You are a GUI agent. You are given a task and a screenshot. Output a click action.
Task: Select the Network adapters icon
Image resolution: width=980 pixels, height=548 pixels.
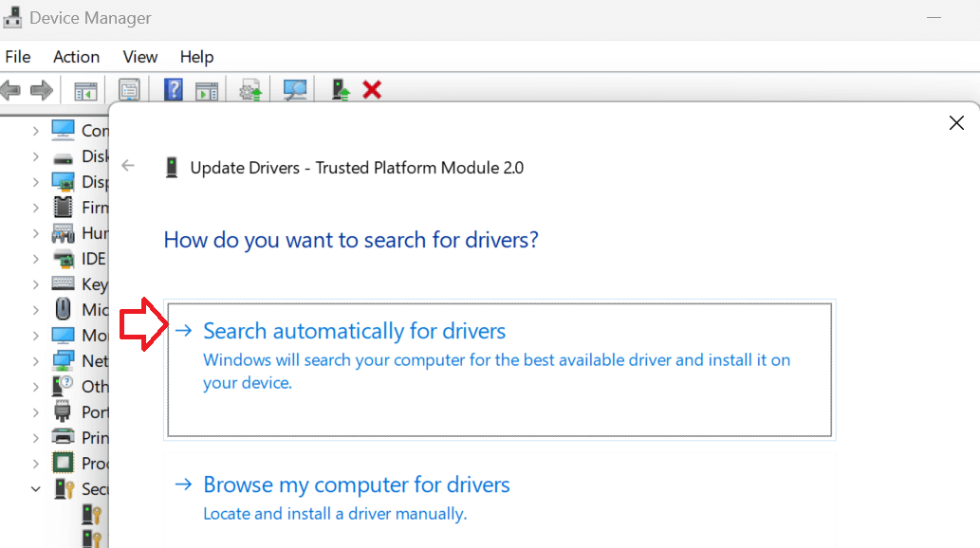point(64,360)
